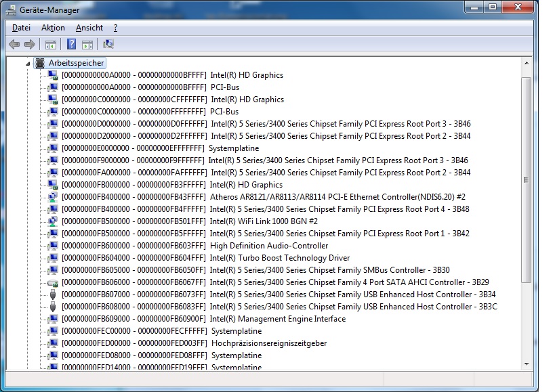The image size is (555, 392).
Task: Click icon of Turbo Boost Technology Driver row
Action: pyautogui.click(x=53, y=258)
